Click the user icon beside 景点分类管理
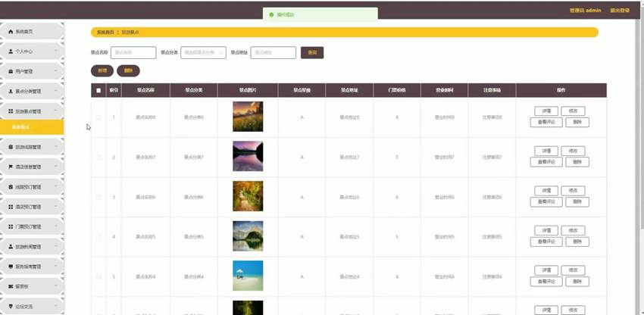The height and width of the screenshot is (315, 644). pos(11,92)
